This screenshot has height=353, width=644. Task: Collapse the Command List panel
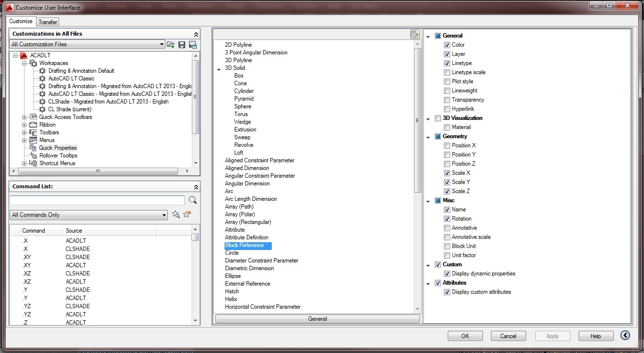pyautogui.click(x=196, y=187)
